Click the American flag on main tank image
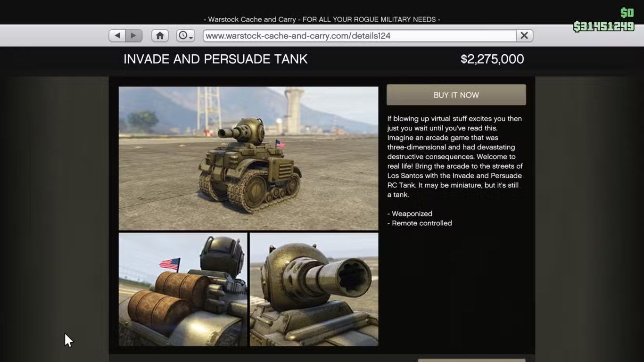The height and width of the screenshot is (362, 644). (280, 143)
